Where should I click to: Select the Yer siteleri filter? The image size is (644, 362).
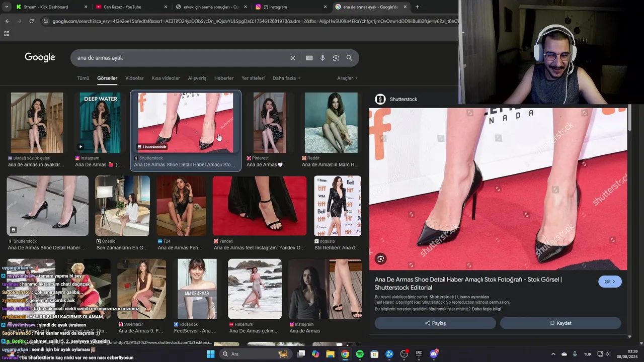click(253, 78)
